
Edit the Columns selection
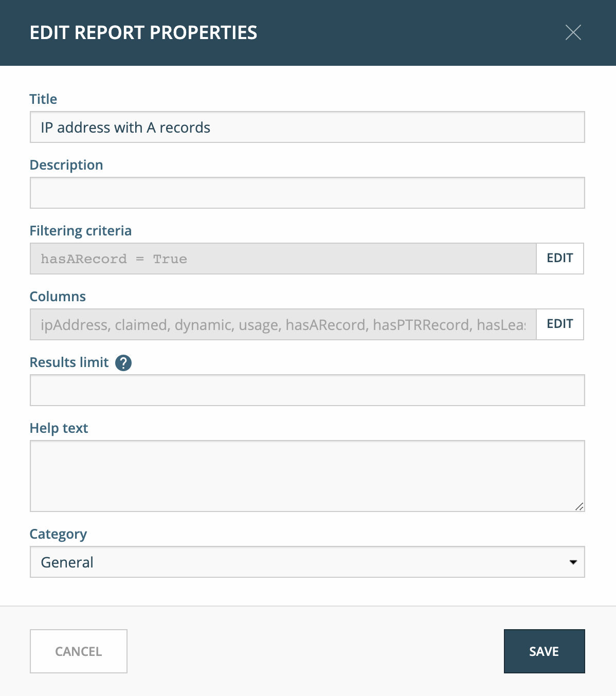click(x=560, y=324)
